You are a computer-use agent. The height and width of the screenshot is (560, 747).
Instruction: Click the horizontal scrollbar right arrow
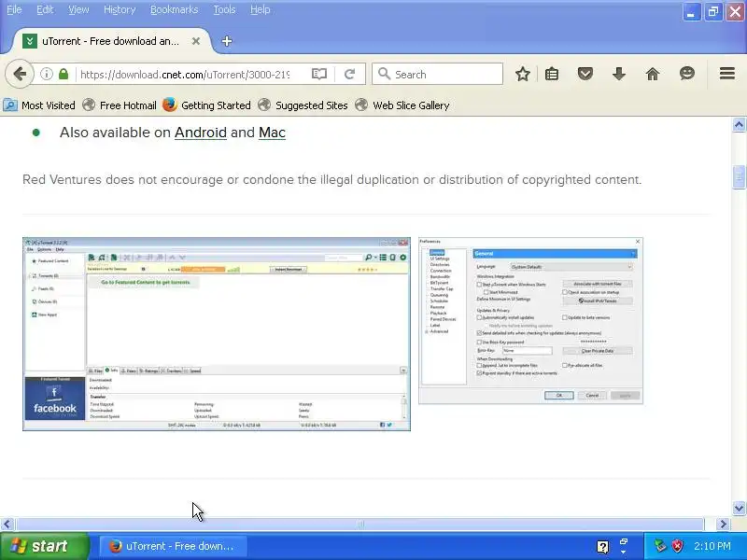[724, 525]
